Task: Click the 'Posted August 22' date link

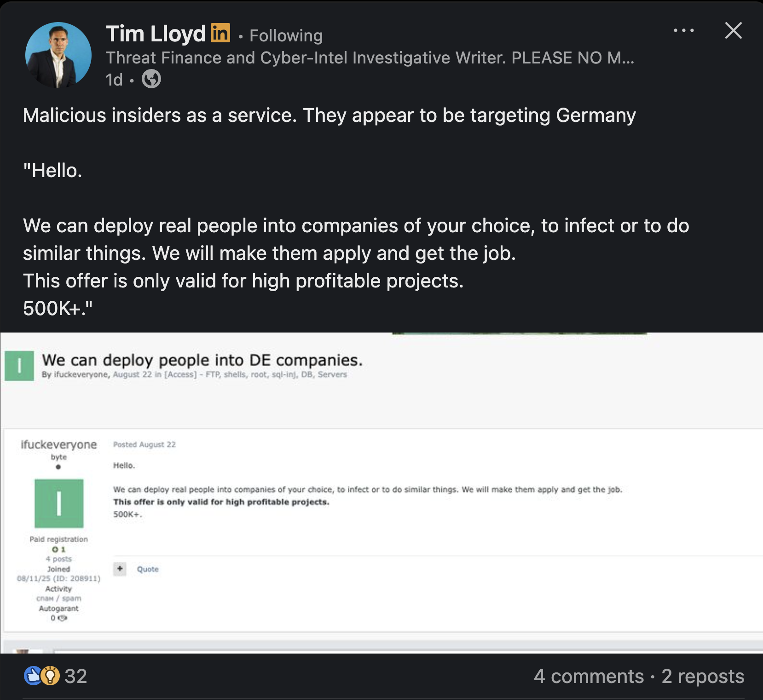Action: [x=144, y=444]
